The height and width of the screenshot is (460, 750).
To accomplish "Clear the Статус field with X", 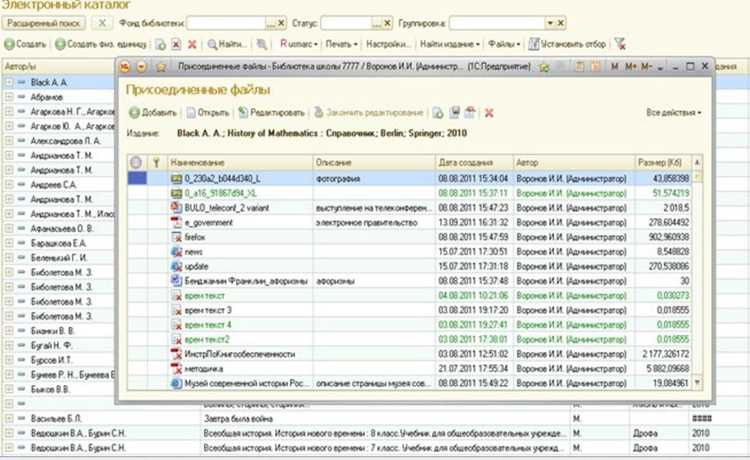I will [387, 23].
